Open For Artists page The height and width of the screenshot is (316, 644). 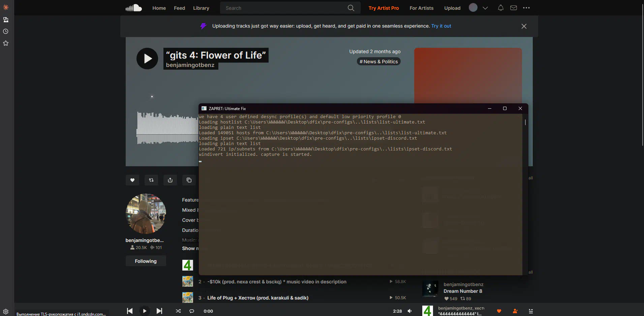(x=422, y=8)
